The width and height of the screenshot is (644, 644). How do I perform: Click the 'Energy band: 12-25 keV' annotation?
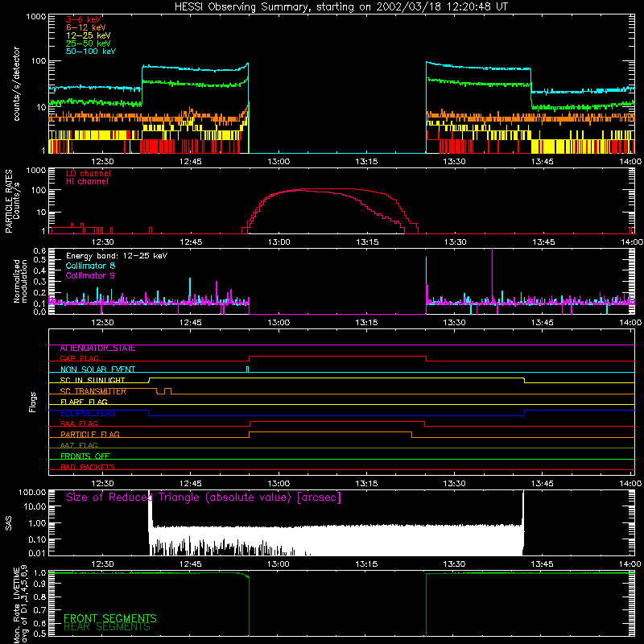[117, 256]
